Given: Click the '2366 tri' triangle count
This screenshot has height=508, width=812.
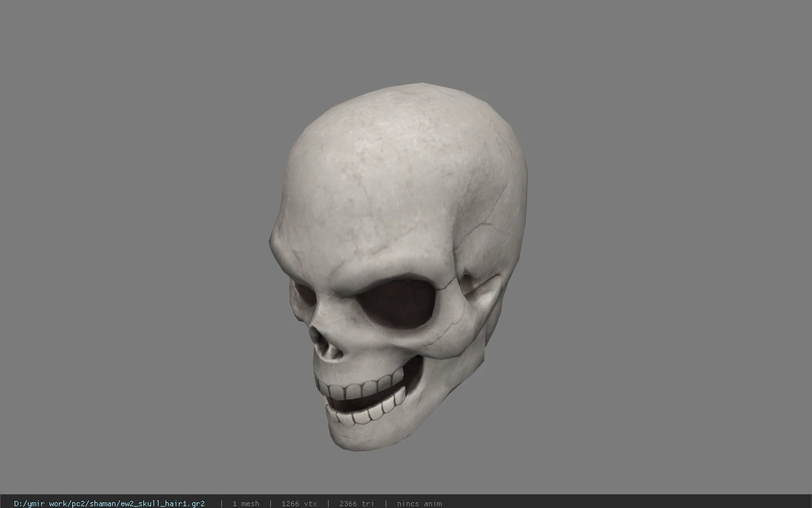Looking at the screenshot, I should pyautogui.click(x=357, y=504).
